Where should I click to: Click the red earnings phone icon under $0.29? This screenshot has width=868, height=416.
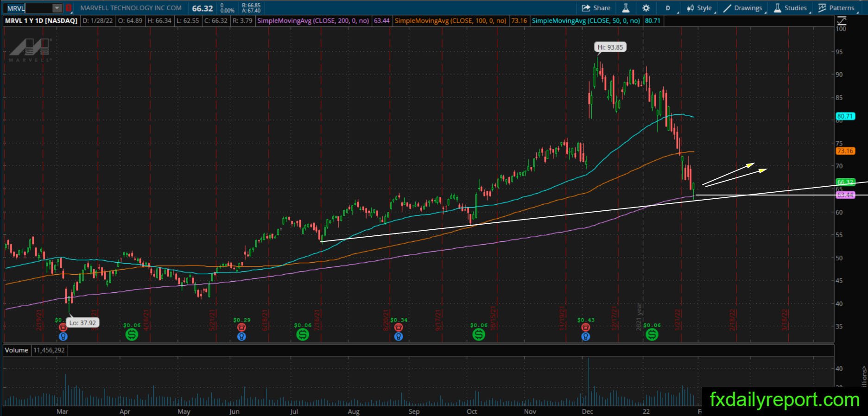tap(241, 328)
